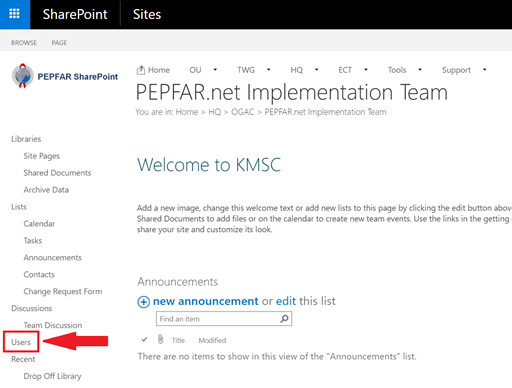
Task: Expand the Tools navigation dropdown arrow
Action: [420, 70]
